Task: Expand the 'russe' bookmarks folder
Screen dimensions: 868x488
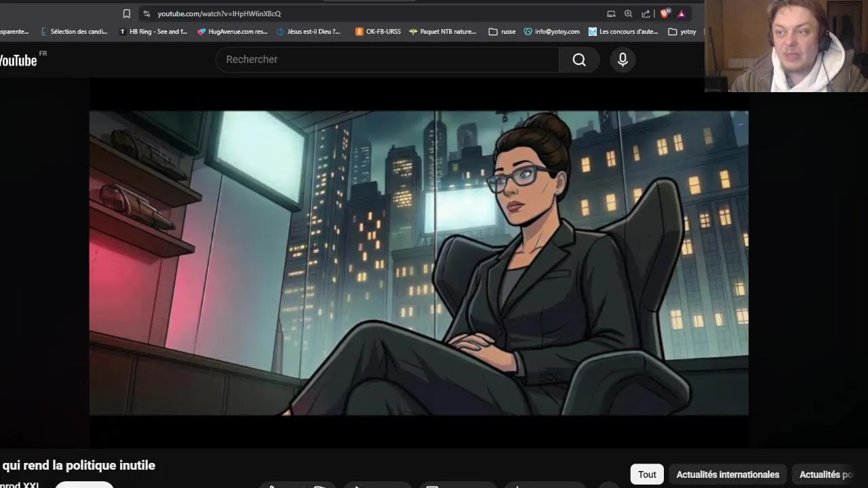Action: [x=502, y=31]
